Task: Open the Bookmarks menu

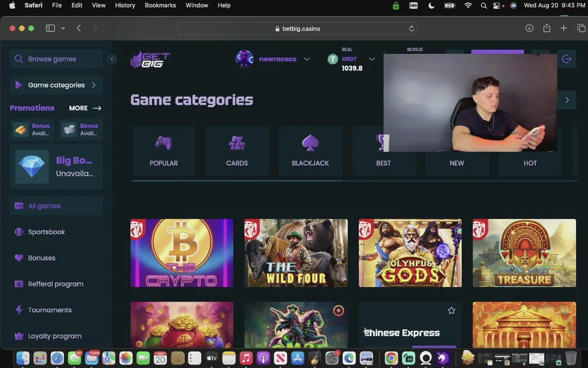Action: tap(160, 5)
